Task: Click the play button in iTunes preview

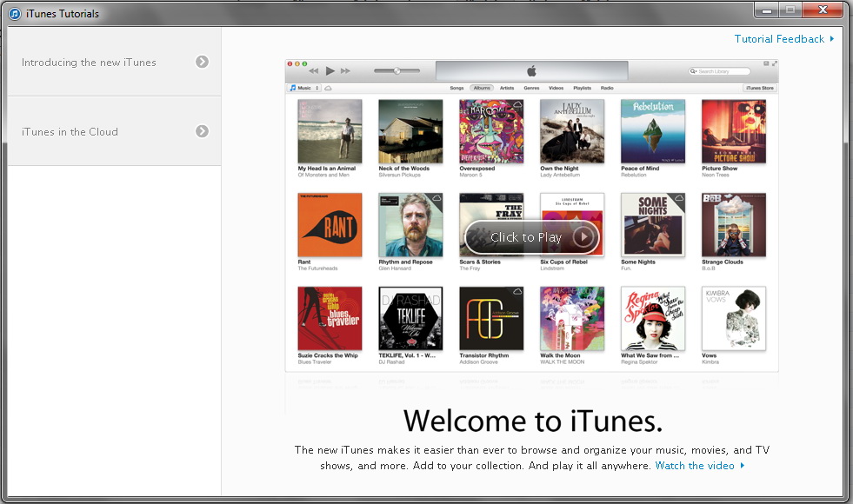Action: point(330,70)
